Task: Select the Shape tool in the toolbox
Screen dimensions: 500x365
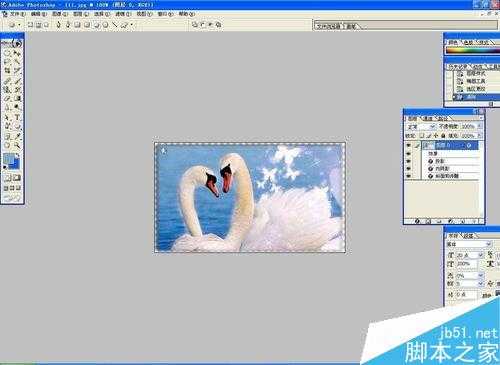Action: point(17,126)
